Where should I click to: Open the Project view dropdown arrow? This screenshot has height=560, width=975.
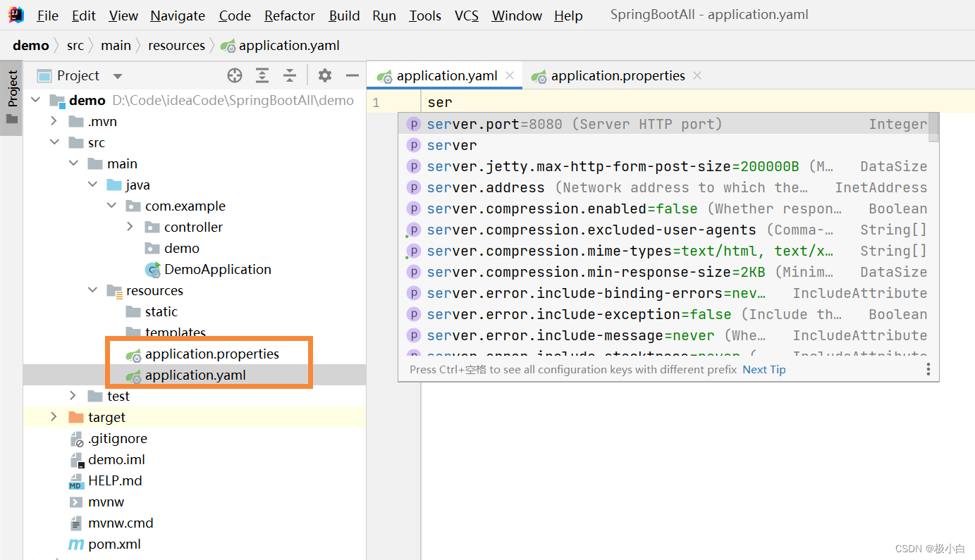coord(118,76)
